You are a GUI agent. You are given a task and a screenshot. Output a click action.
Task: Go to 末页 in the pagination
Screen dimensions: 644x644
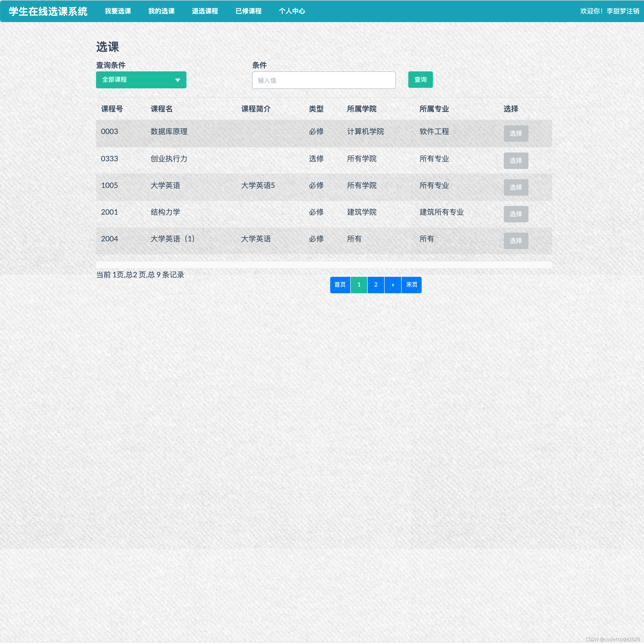411,285
